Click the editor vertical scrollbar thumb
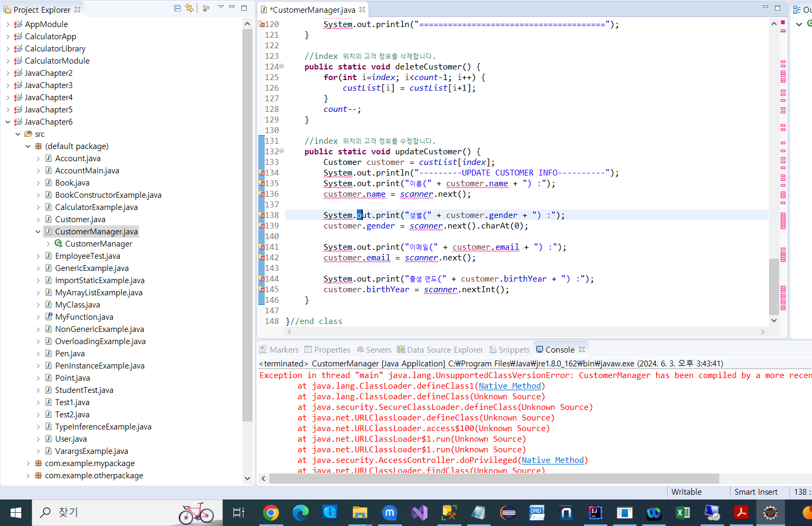Viewport: 812px width, 526px height. coord(774,286)
